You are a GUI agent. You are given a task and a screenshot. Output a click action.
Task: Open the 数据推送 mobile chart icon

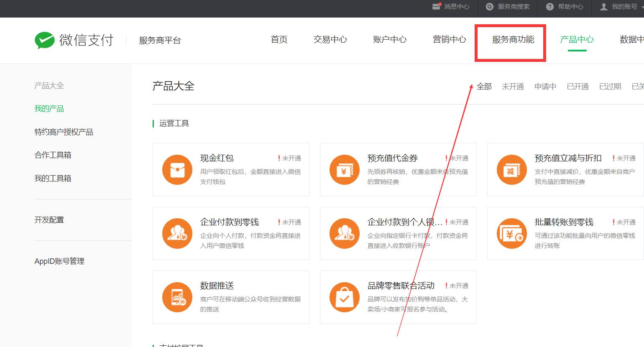pos(177,297)
